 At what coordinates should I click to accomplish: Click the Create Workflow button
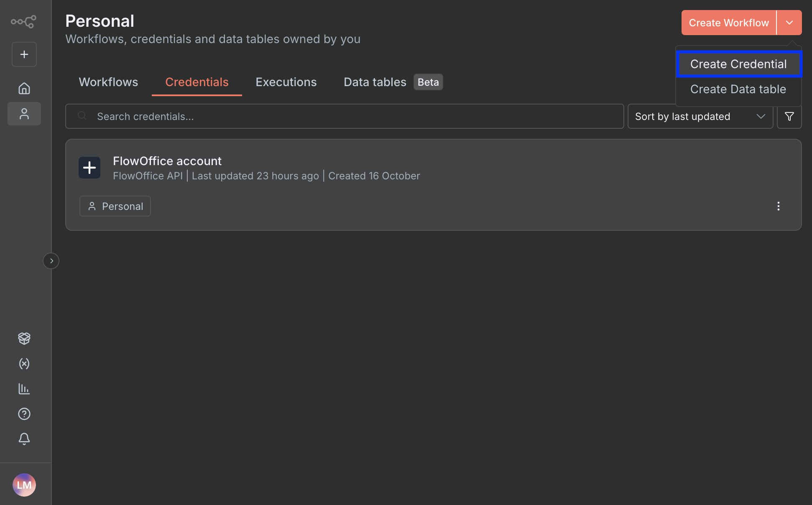[728, 23]
